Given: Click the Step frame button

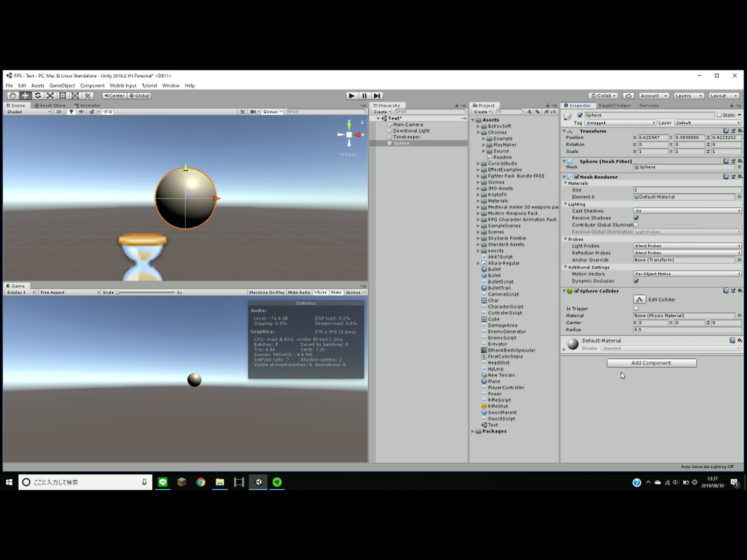Looking at the screenshot, I should 377,96.
